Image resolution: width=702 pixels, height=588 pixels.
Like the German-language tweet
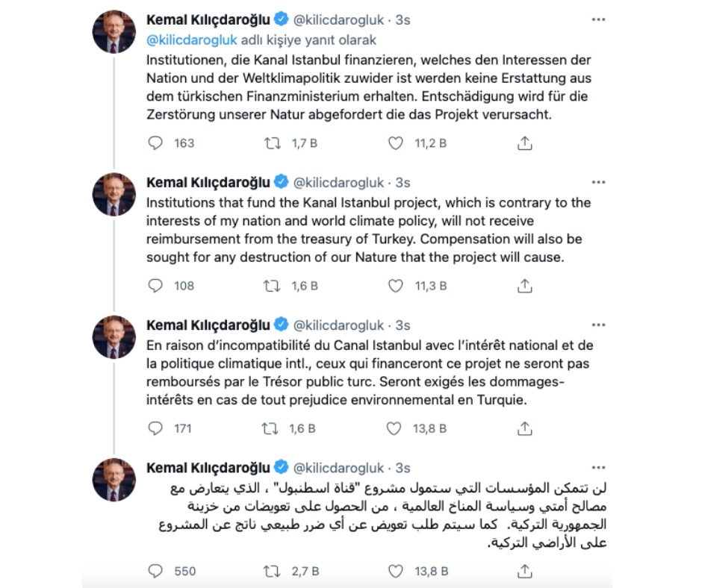[396, 143]
